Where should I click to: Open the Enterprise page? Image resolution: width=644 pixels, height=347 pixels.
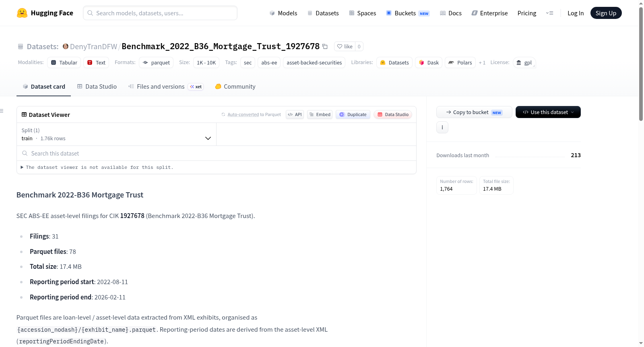[x=489, y=13]
